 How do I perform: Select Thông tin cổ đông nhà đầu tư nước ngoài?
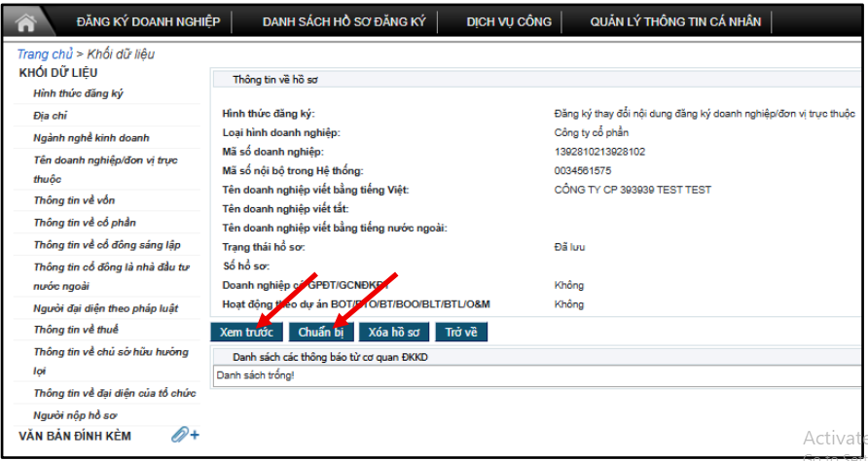pos(111,277)
